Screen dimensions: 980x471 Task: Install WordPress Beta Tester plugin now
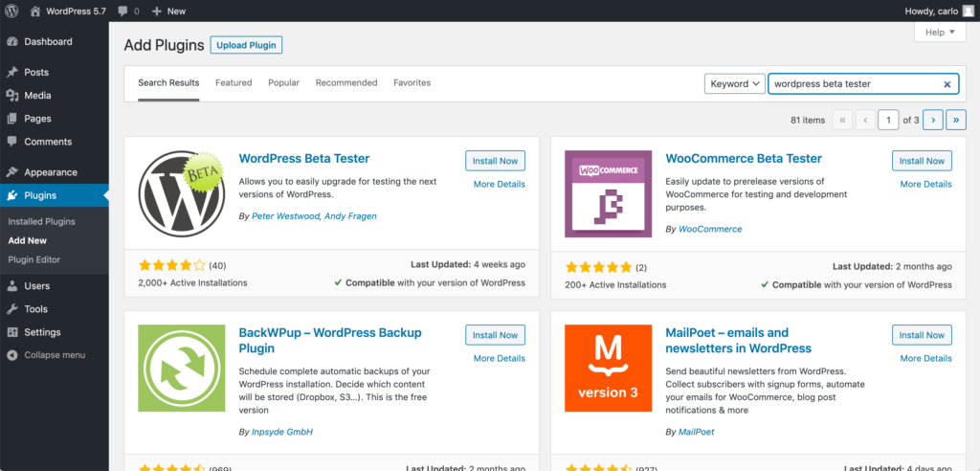[x=495, y=161]
